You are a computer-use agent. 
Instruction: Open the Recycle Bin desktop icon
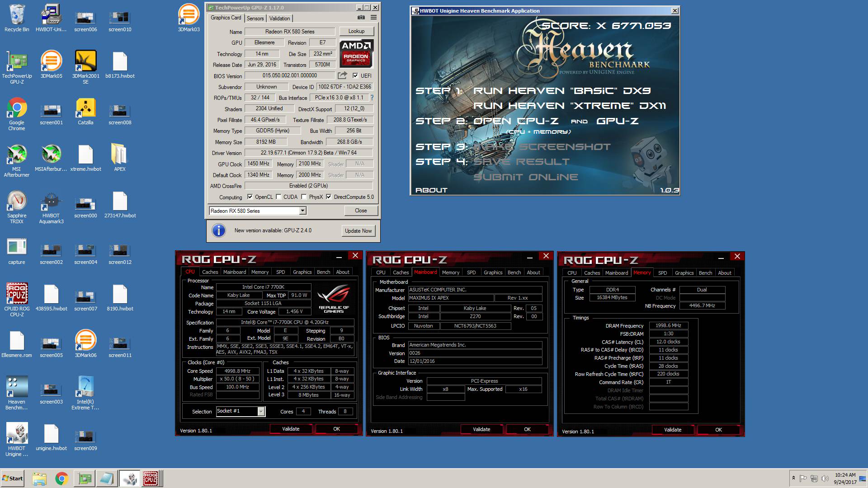[x=17, y=18]
